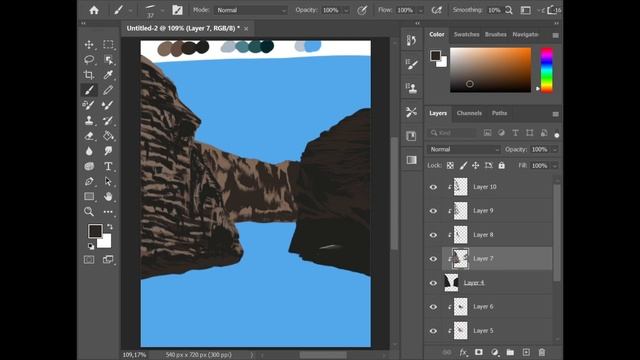
Task: Open the Layers panel menu
Action: tap(556, 114)
